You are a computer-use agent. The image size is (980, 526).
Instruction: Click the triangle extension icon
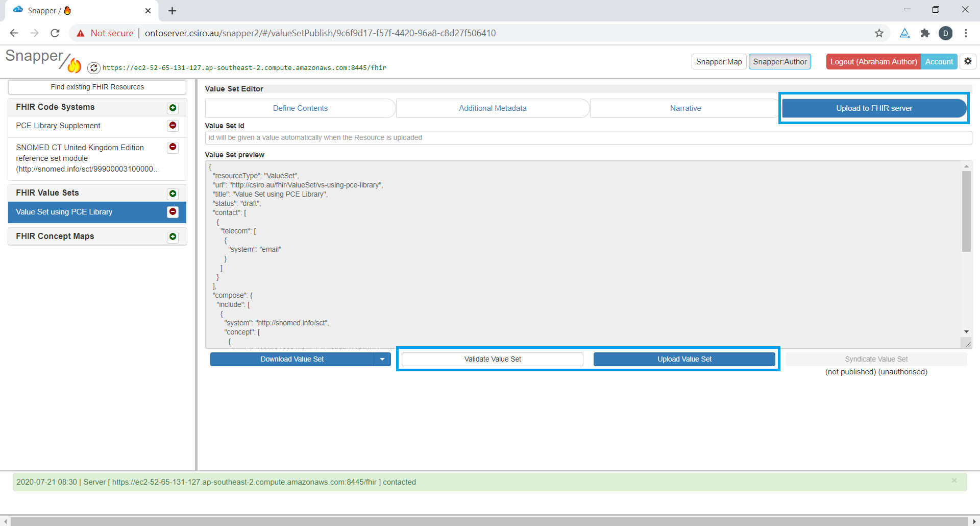point(904,33)
